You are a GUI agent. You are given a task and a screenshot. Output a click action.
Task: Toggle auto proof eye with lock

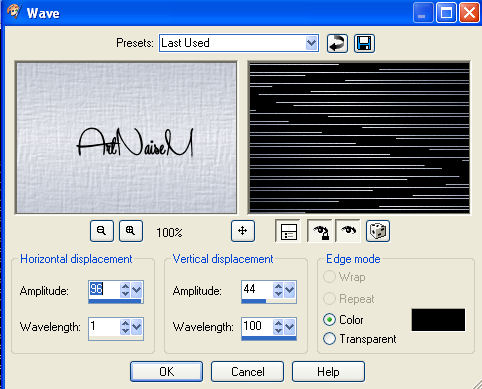319,231
